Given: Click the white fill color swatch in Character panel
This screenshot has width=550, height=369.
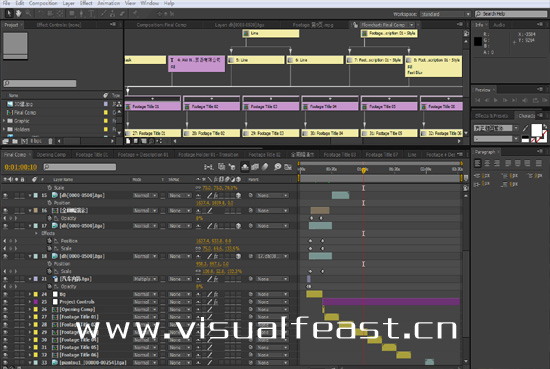Looking at the screenshot, I should [537, 130].
